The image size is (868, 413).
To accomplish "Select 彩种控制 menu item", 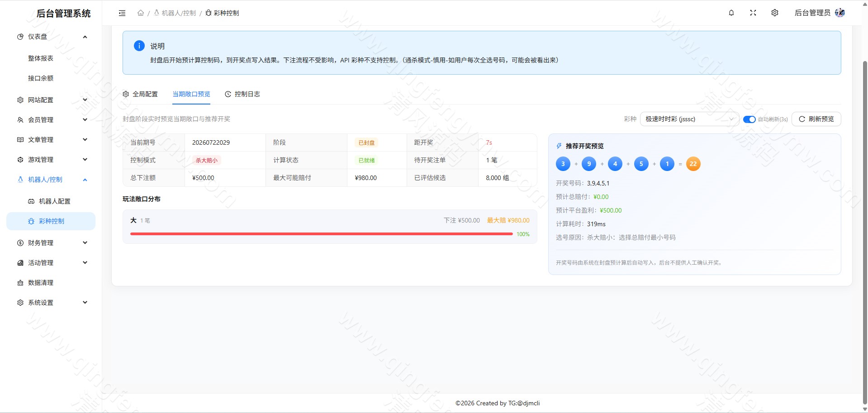I will click(x=51, y=221).
